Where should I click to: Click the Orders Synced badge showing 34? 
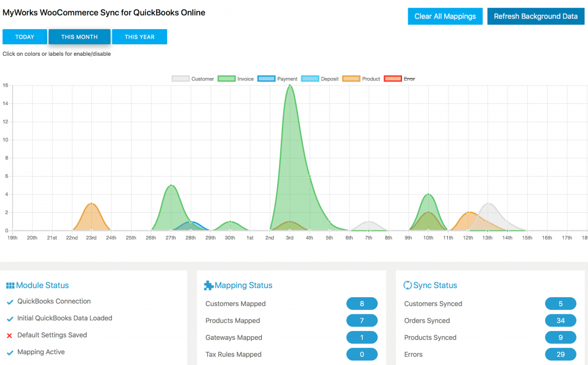[x=560, y=320]
